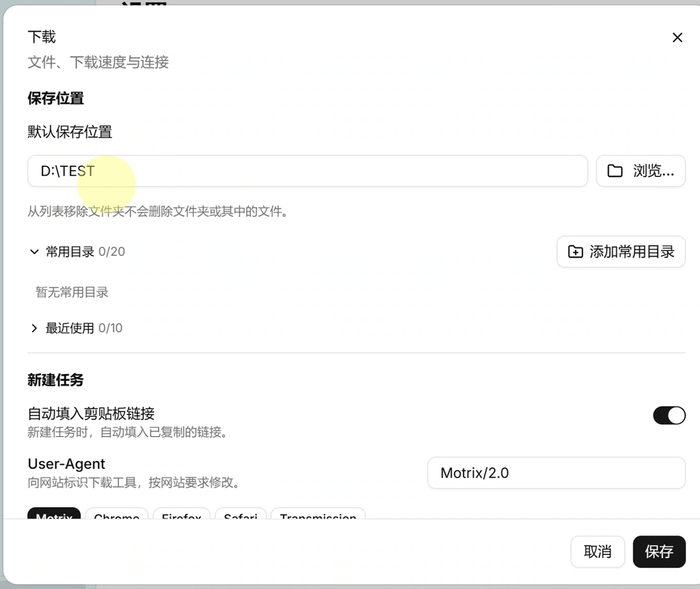The image size is (700, 589).
Task: Click the 保存 button
Action: pos(659,552)
